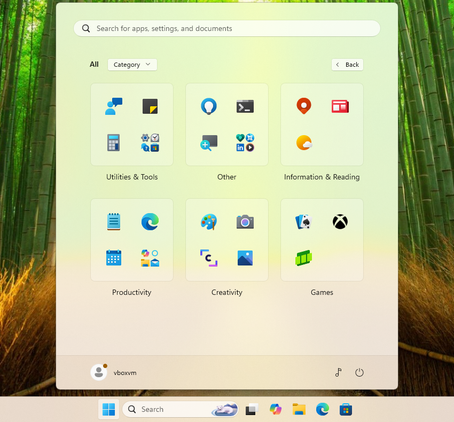454x422 pixels.
Task: Launch Edge from the taskbar
Action: 322,409
